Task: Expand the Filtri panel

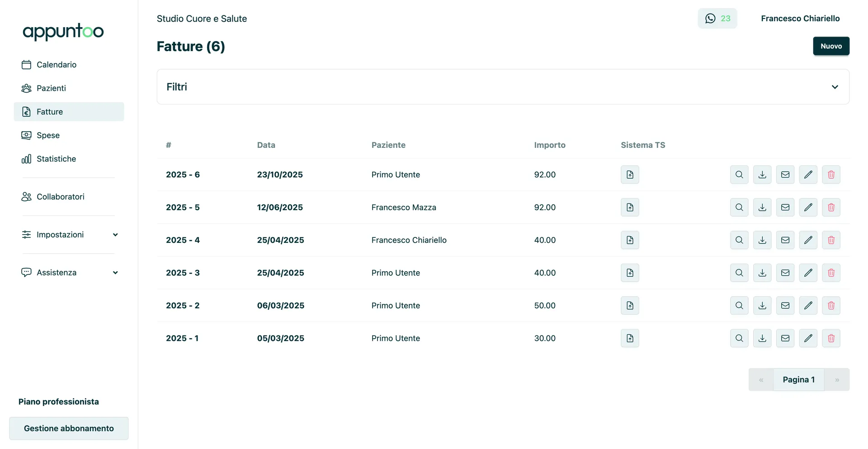Action: point(835,86)
